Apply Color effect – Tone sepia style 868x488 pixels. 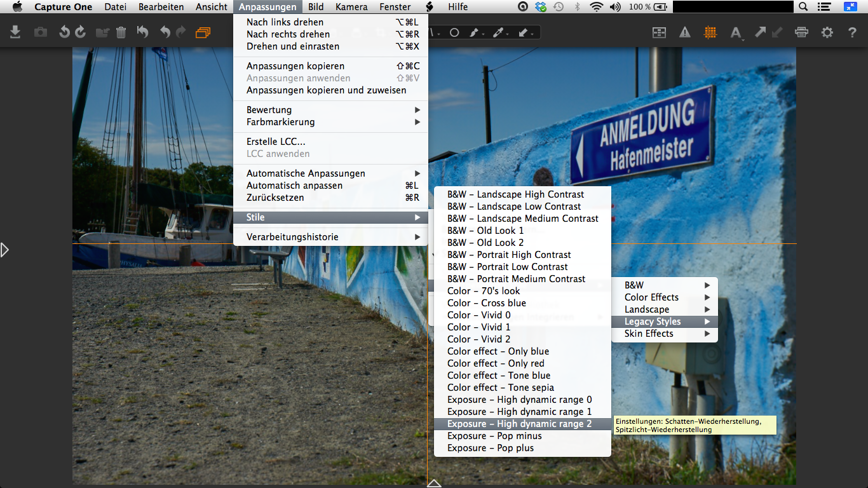pyautogui.click(x=522, y=388)
